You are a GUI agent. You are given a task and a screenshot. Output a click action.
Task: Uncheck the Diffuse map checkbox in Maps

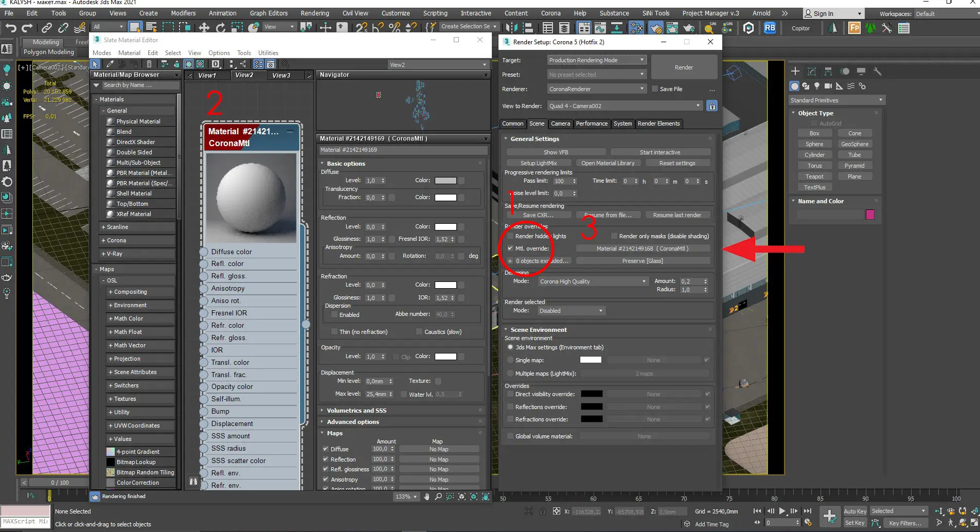click(x=326, y=449)
